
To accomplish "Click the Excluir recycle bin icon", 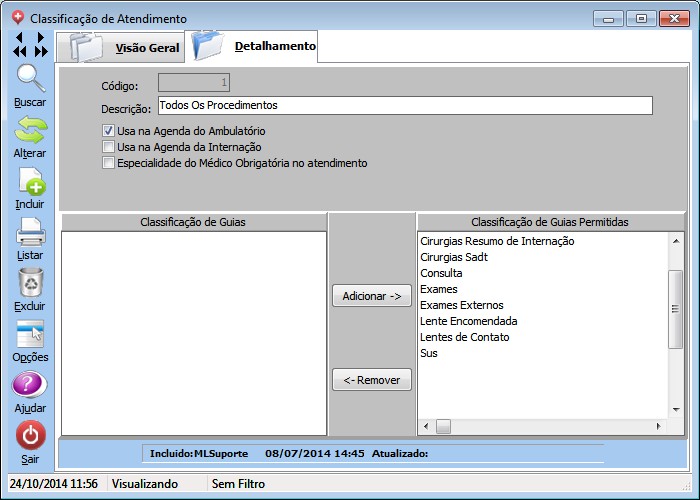I will [30, 283].
